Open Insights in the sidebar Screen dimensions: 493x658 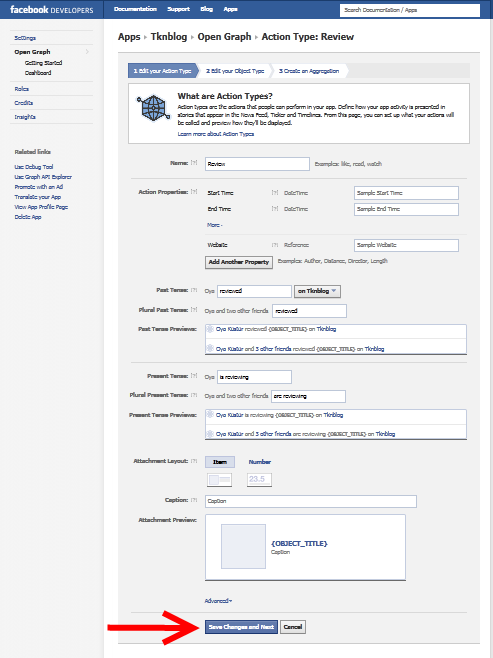[x=25, y=117]
